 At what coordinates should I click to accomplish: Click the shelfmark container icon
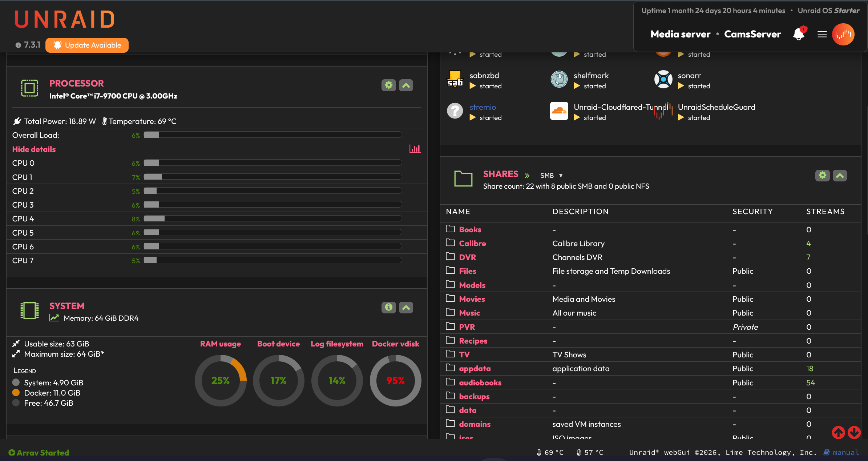pyautogui.click(x=559, y=79)
